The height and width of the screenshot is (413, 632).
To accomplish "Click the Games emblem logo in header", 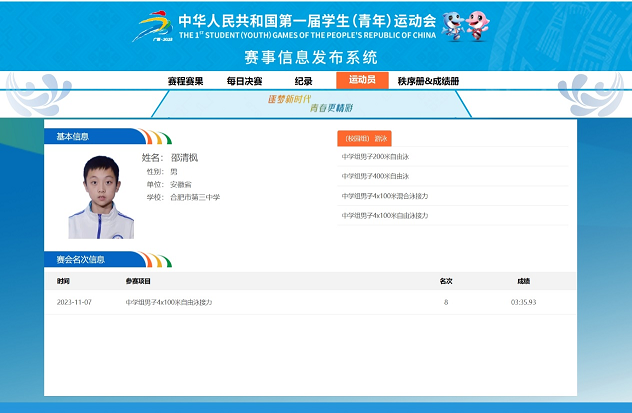I will click(x=154, y=25).
